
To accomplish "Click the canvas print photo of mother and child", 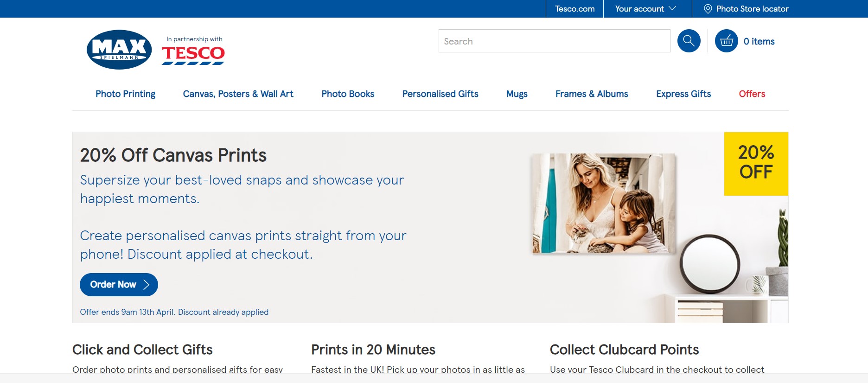I will [605, 204].
